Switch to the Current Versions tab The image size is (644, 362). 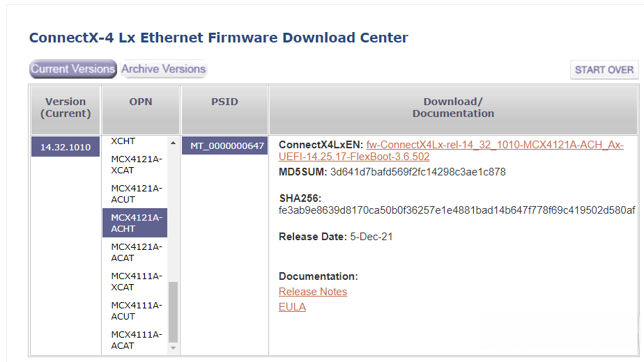(73, 69)
